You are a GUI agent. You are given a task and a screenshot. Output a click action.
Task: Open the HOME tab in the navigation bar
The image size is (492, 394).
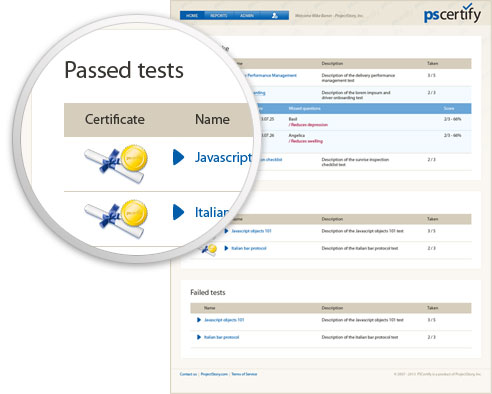(192, 15)
